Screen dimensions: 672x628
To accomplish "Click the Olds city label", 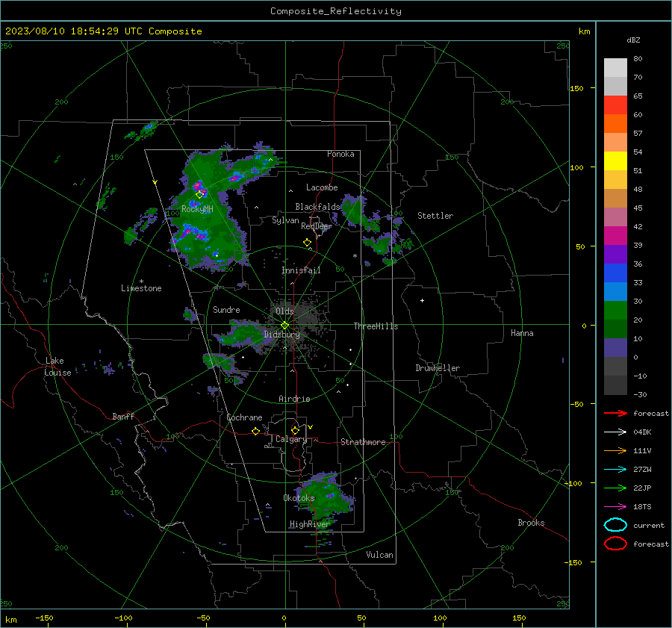I will [284, 311].
